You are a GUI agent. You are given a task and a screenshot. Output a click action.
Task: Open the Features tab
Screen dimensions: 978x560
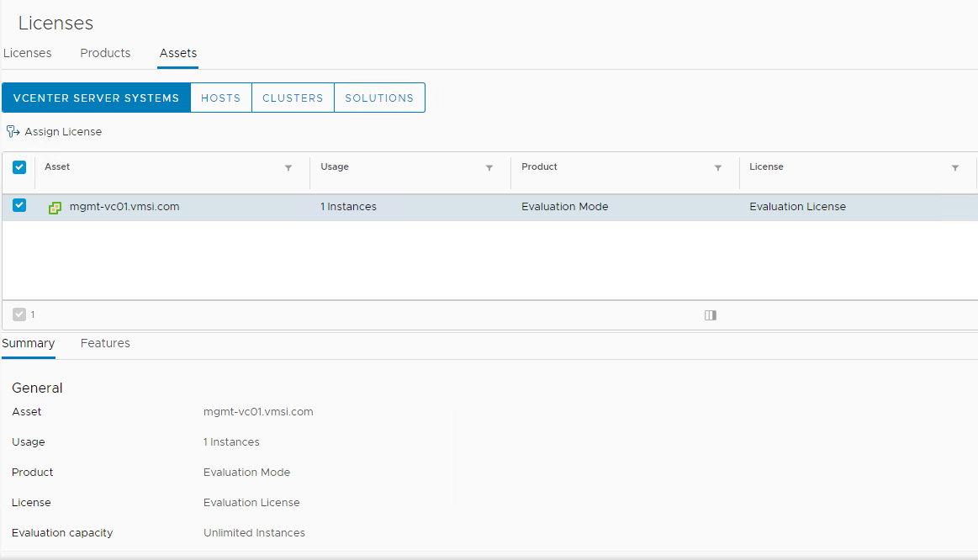coord(105,343)
